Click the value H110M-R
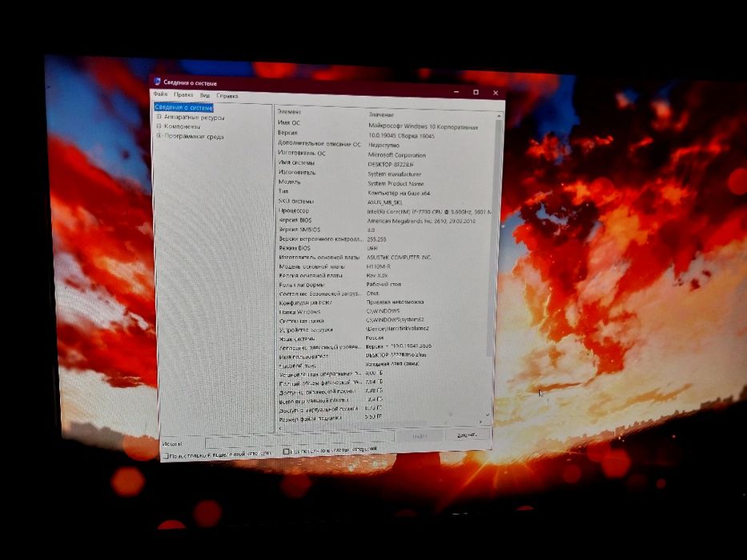 coord(378,266)
